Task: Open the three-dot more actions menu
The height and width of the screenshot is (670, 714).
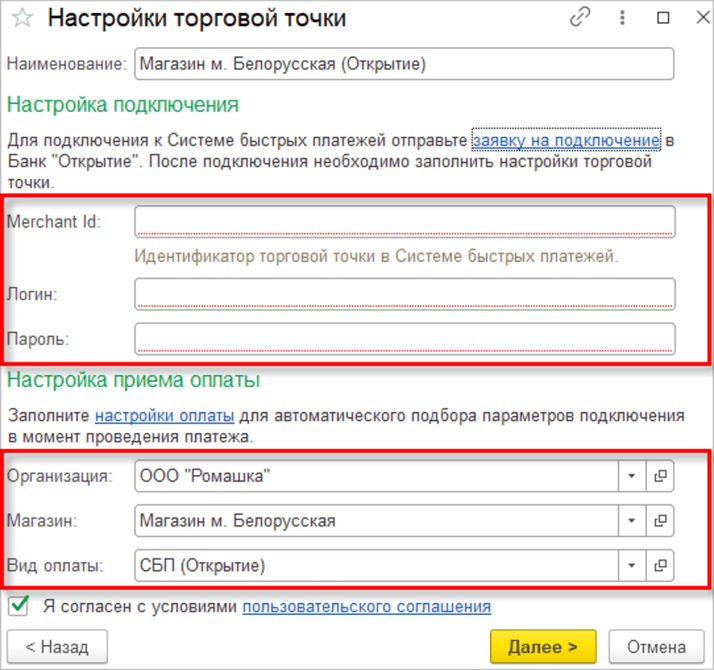Action: pyautogui.click(x=622, y=18)
